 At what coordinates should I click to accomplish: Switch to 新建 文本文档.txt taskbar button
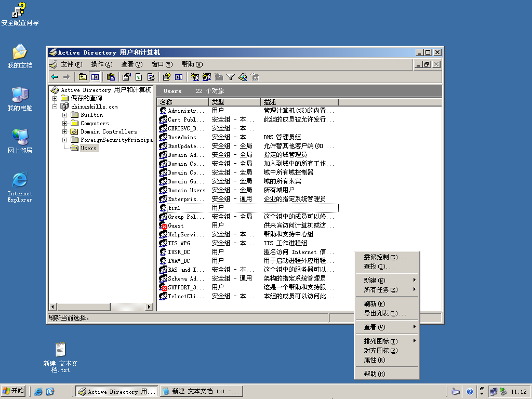click(x=202, y=392)
